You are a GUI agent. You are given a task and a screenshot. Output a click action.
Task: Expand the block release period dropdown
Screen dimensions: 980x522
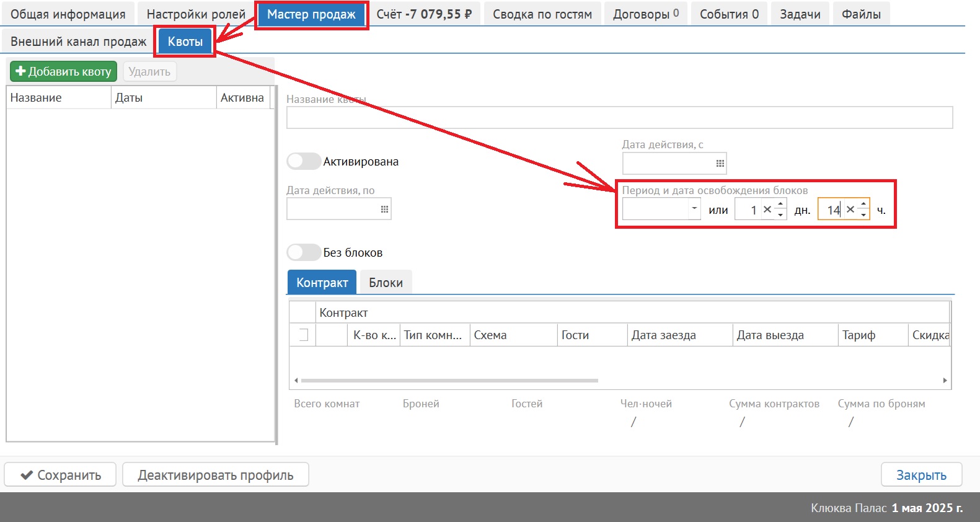tap(694, 209)
